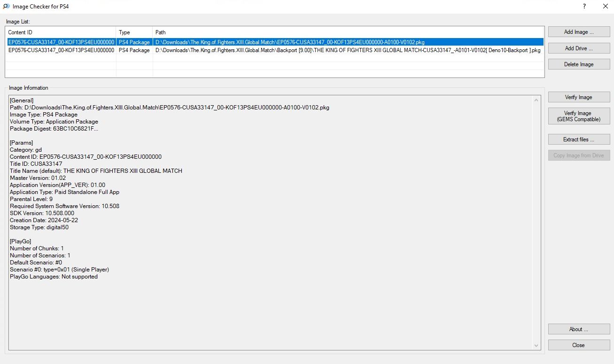Click the Category: gd line
The width and height of the screenshot is (614, 364).
pos(26,150)
